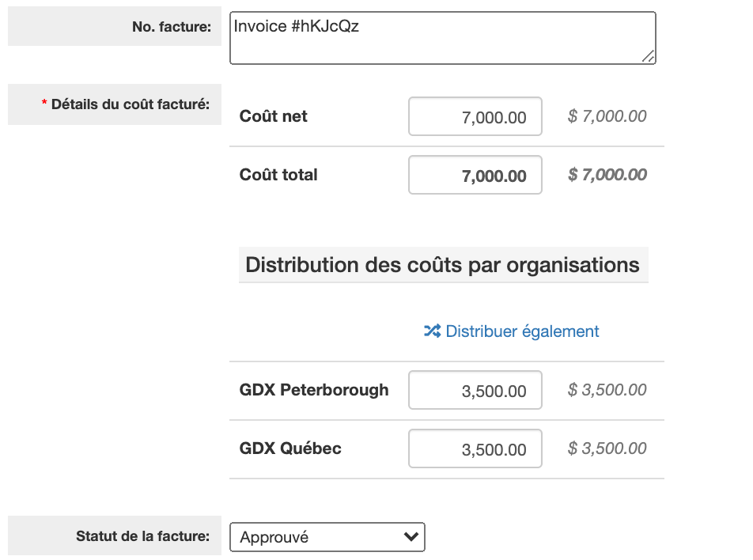Click the italic $ 7,000.00 beside Coût net
Image resolution: width=753 pixels, height=560 pixels.
coord(607,115)
